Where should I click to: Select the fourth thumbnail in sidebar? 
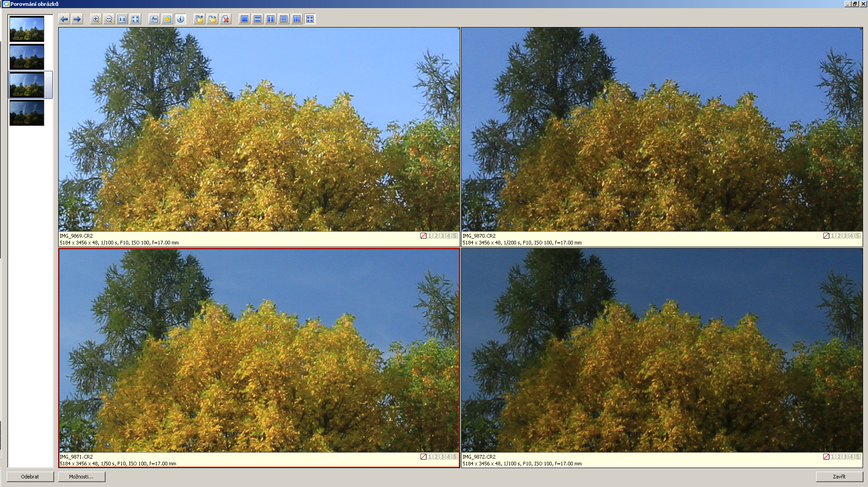[27, 113]
